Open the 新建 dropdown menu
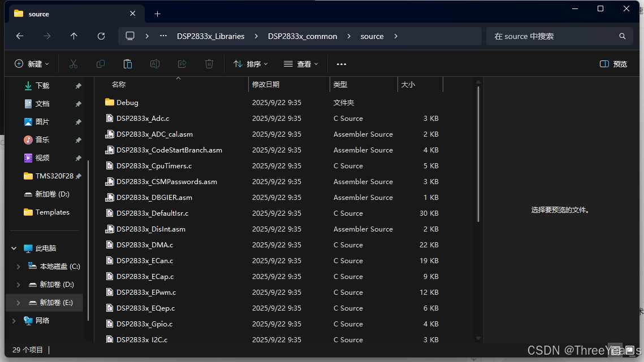644x362 pixels. click(32, 64)
